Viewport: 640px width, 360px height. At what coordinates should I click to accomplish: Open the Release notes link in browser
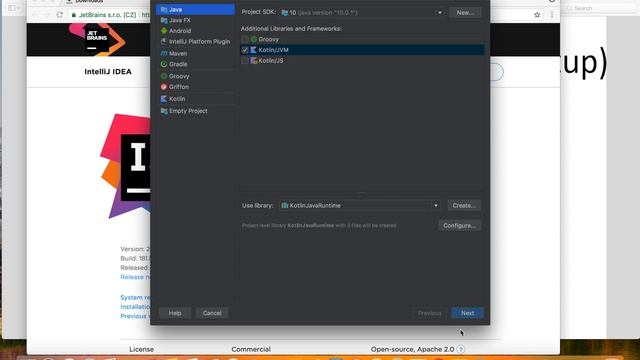(136, 277)
